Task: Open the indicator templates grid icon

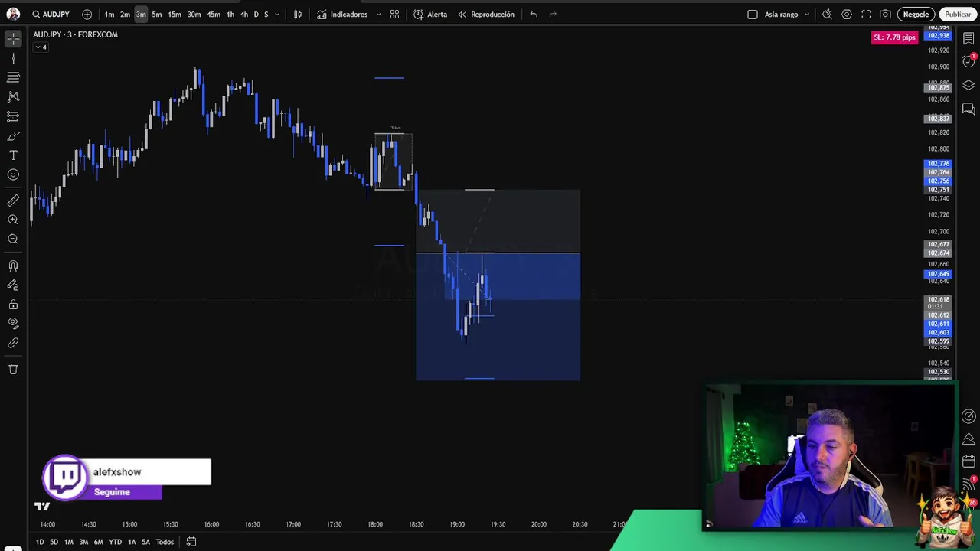Action: point(394,14)
